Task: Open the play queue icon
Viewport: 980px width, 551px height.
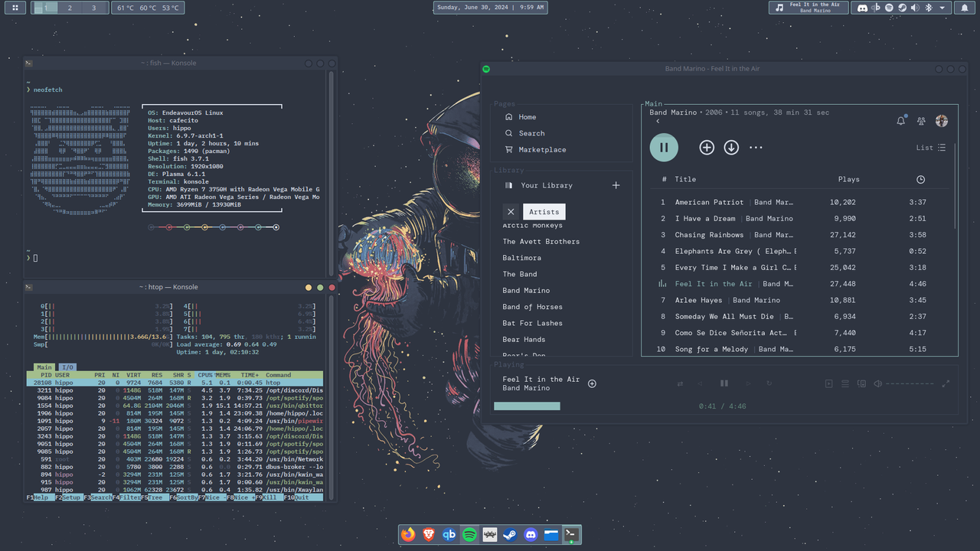Action: (845, 383)
